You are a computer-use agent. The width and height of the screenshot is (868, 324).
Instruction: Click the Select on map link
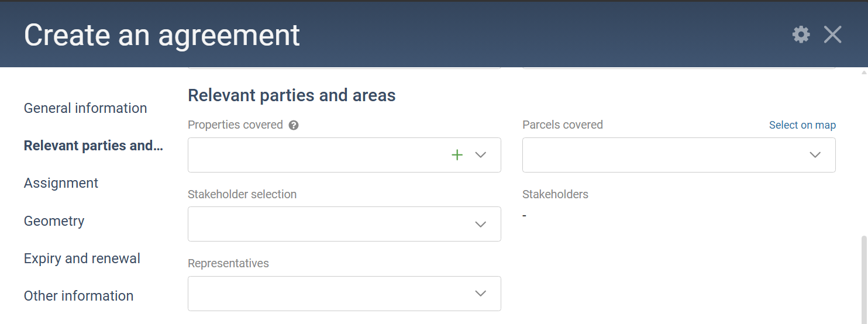tap(802, 125)
